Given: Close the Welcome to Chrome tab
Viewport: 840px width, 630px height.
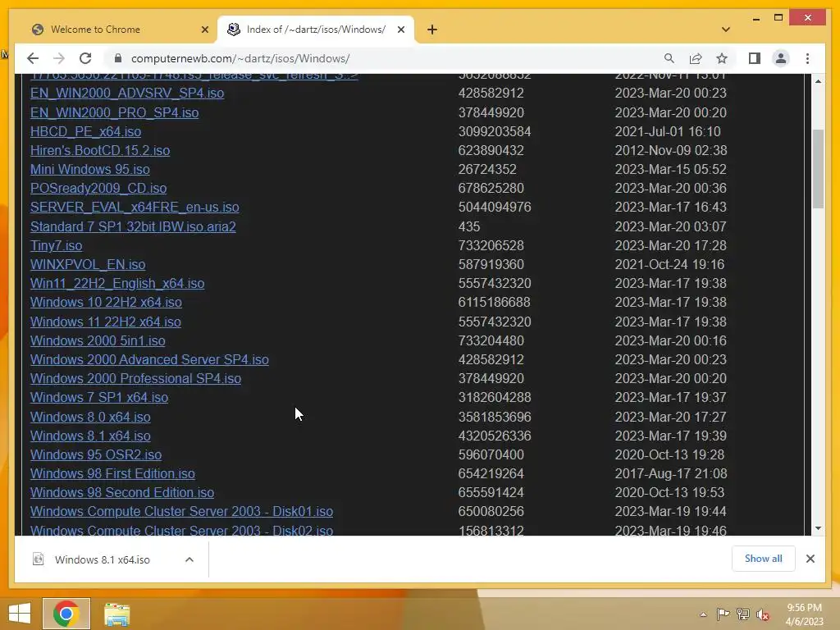Looking at the screenshot, I should tap(204, 30).
